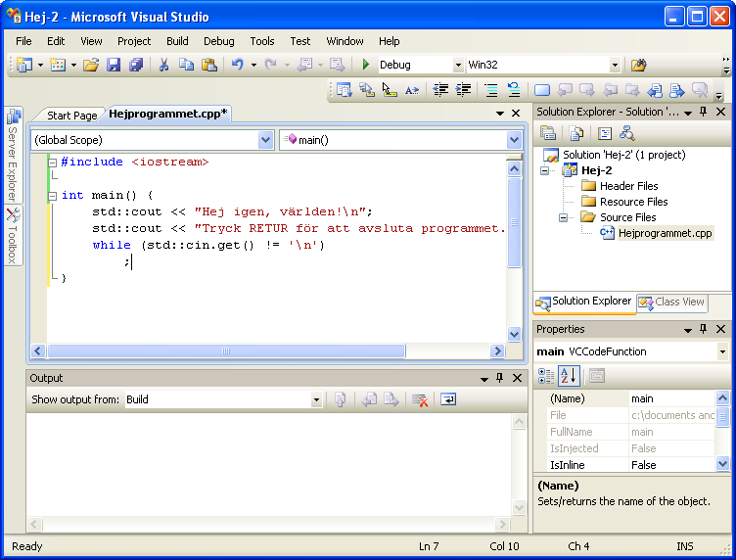Screen dimensions: 736x560
Task: Click Clear All icon in Output toolbar
Action: pos(420,400)
